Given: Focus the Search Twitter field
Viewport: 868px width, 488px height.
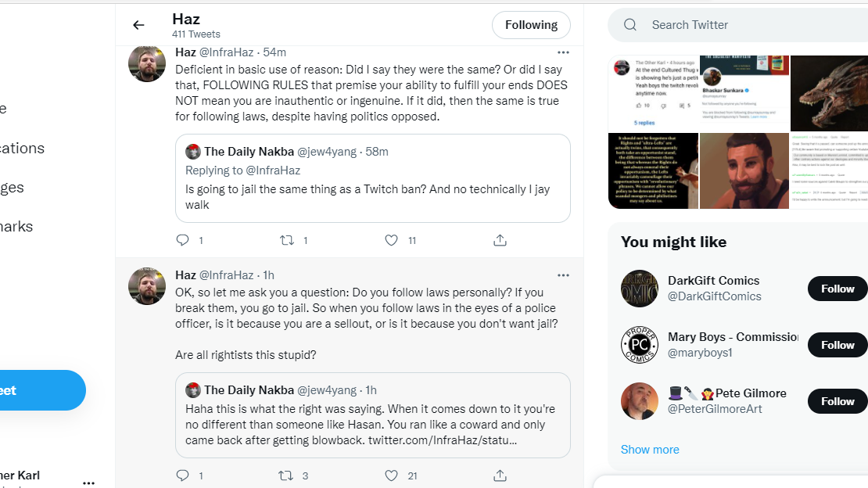Looking at the screenshot, I should 742,25.
